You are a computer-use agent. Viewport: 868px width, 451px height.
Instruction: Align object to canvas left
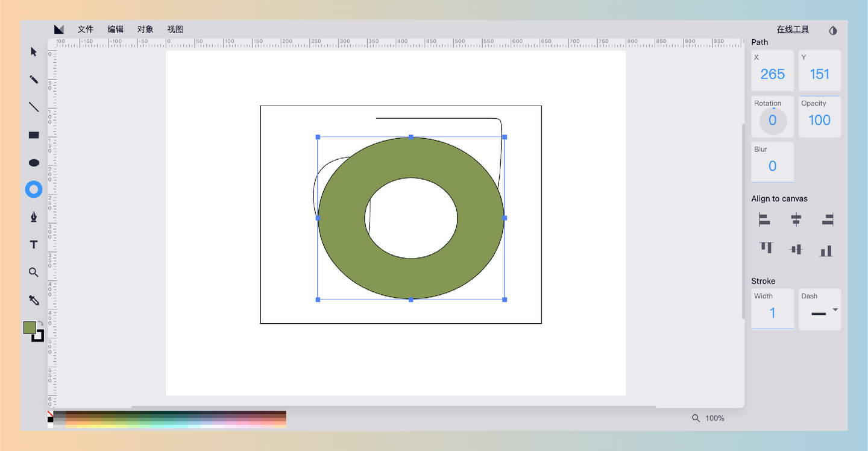(764, 219)
